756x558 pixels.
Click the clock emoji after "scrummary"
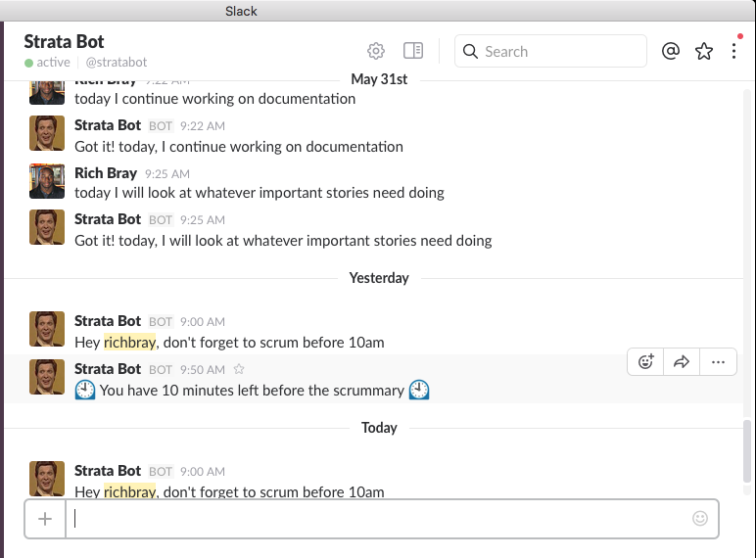click(419, 391)
